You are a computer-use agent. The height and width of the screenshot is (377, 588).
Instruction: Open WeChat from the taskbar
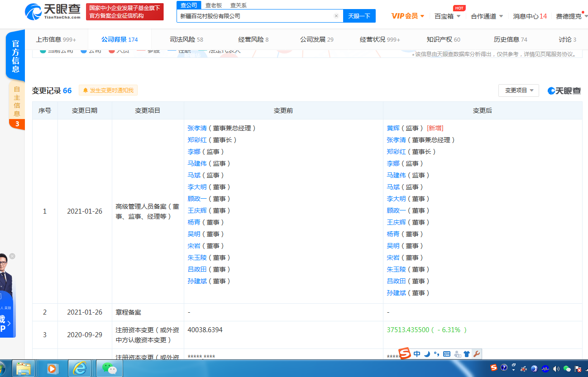[x=109, y=368]
